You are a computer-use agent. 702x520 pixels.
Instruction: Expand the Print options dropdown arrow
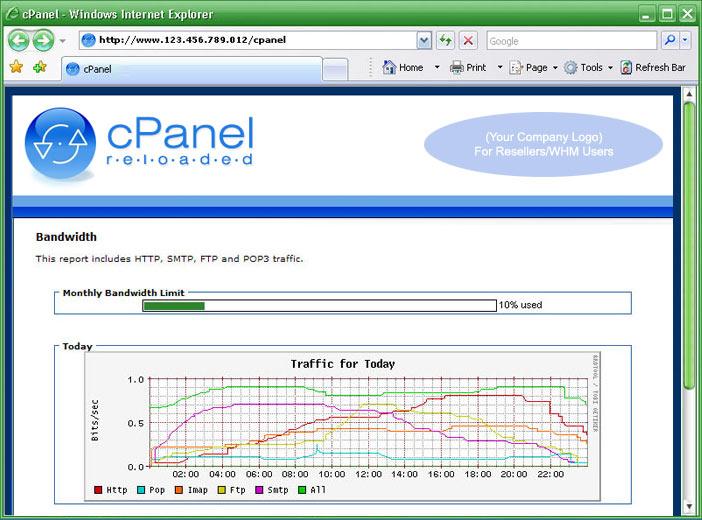click(x=500, y=68)
